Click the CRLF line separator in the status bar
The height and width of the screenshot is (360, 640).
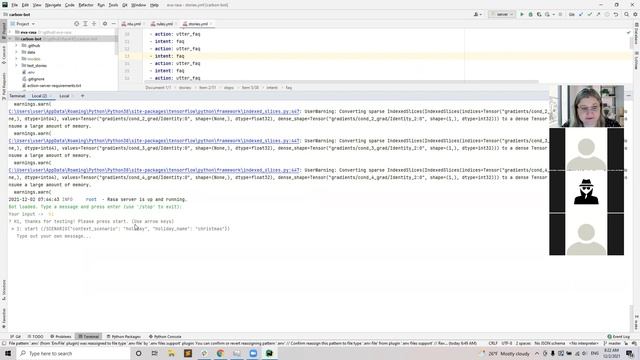point(493,343)
